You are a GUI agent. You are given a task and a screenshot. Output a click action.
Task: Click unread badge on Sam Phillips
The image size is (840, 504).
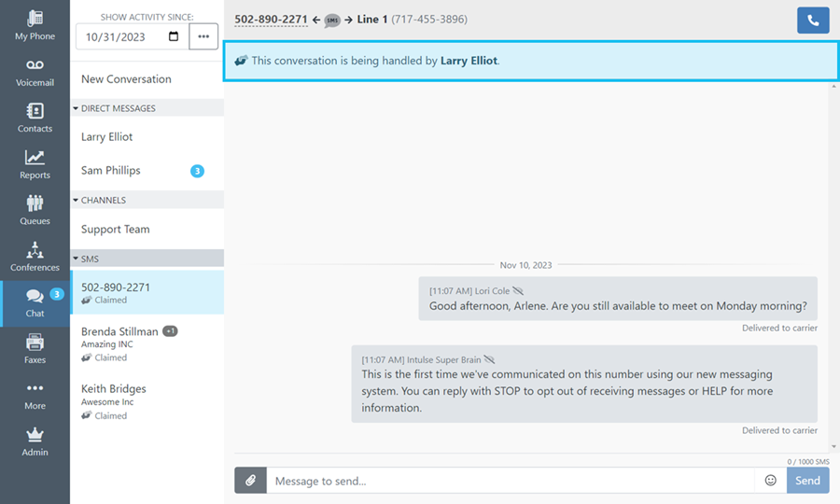[197, 171]
